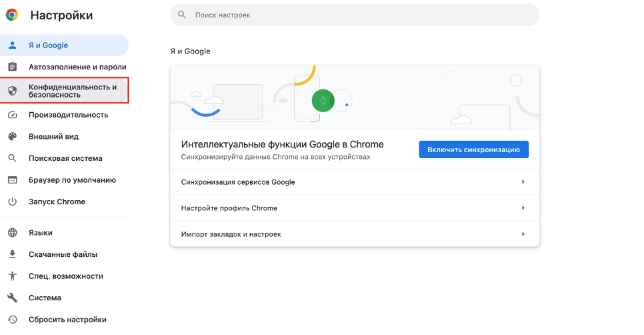The image size is (644, 335).
Task: Open the Поисковая система settings section
Action: click(x=65, y=158)
